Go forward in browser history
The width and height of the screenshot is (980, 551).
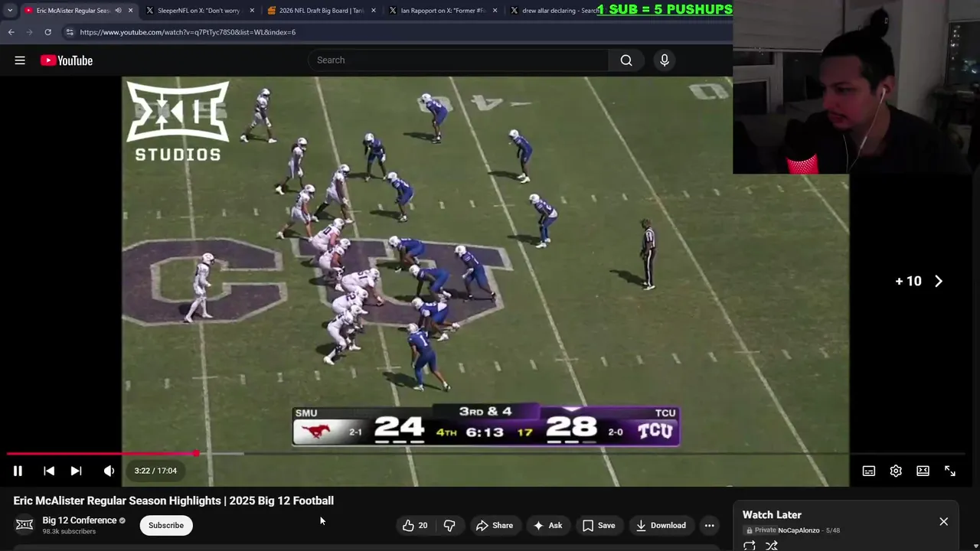29,32
